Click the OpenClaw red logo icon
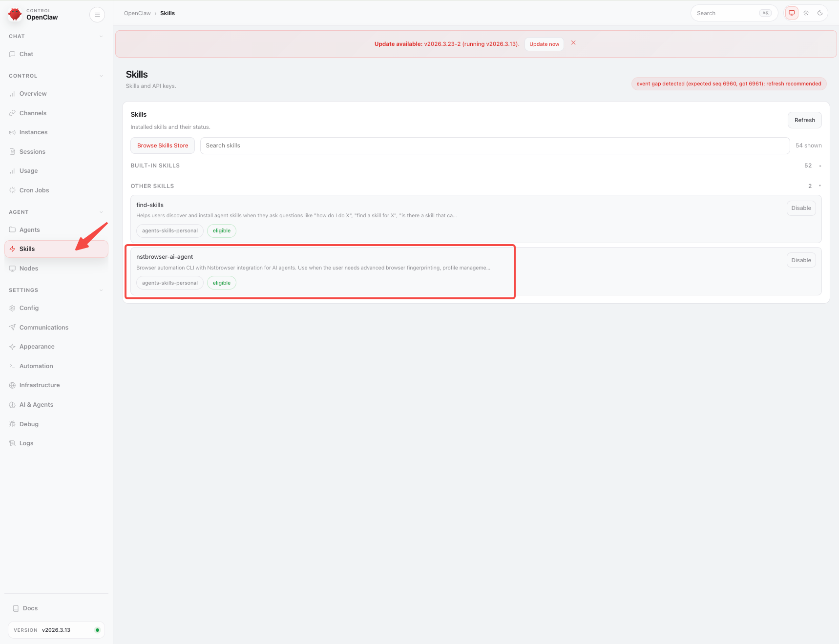This screenshot has width=839, height=644. coord(15,14)
